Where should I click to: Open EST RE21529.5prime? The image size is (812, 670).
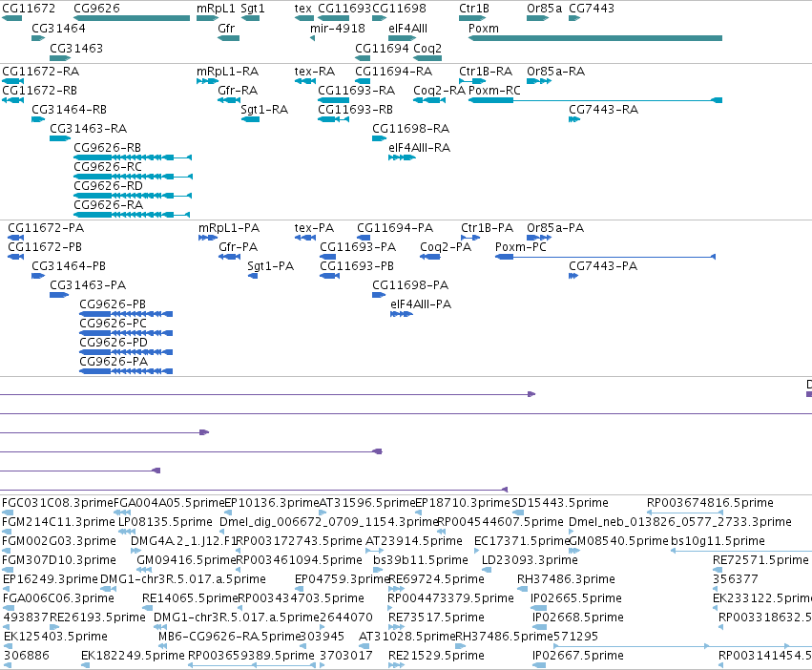[436, 656]
